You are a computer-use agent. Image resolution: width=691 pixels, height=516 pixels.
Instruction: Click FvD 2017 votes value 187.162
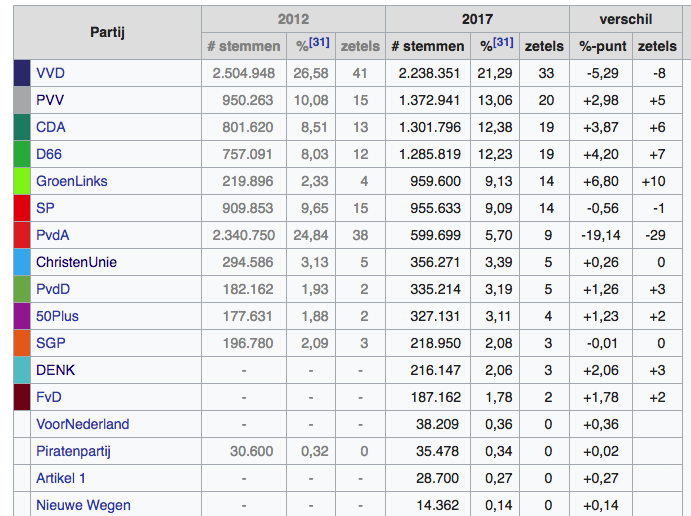click(435, 397)
